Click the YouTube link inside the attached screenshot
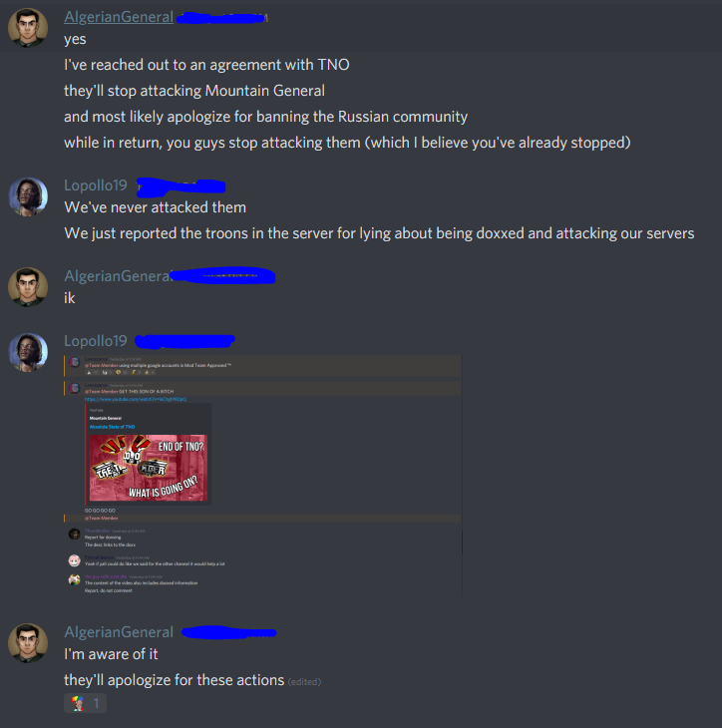 tap(135, 399)
